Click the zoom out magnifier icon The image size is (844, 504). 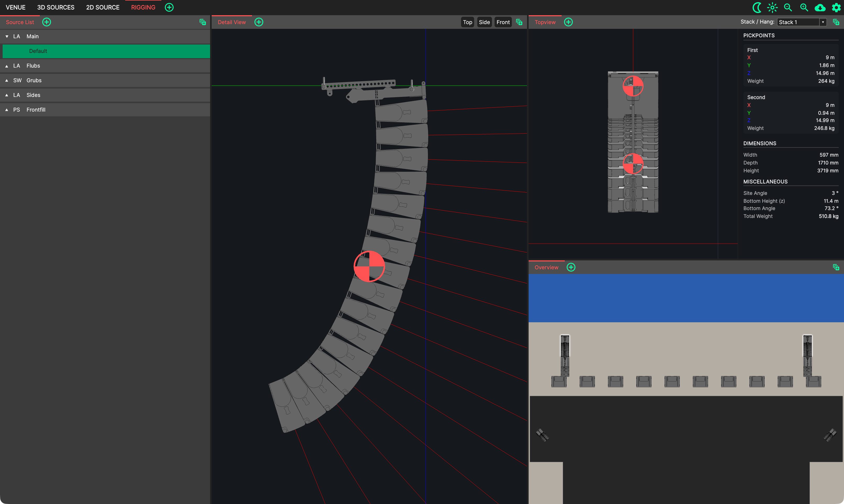click(788, 8)
